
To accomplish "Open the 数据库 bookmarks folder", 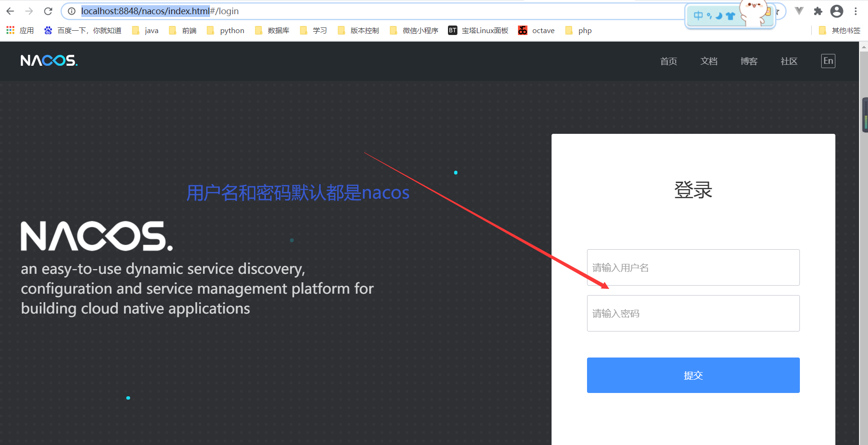I will (272, 30).
